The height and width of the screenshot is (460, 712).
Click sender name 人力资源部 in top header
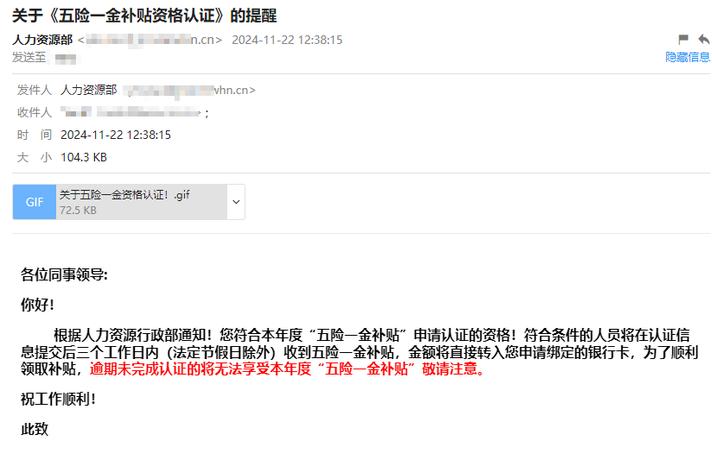[42, 40]
